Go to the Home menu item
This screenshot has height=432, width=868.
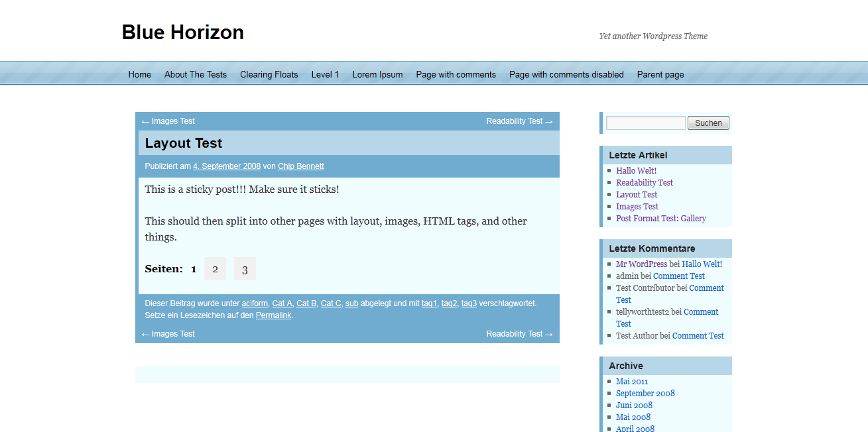[140, 74]
